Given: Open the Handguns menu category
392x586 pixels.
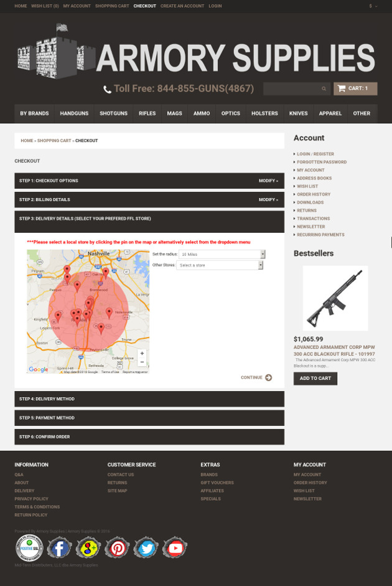Looking at the screenshot, I should click(x=74, y=113).
